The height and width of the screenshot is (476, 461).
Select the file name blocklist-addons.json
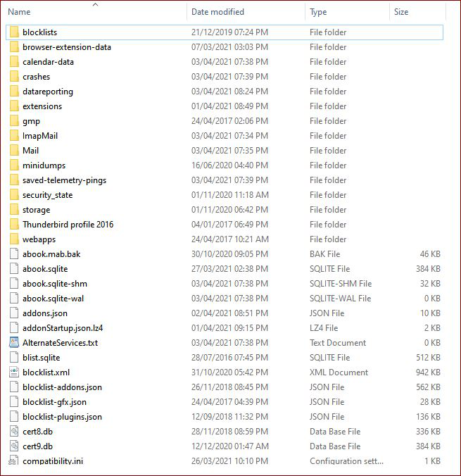coord(62,387)
